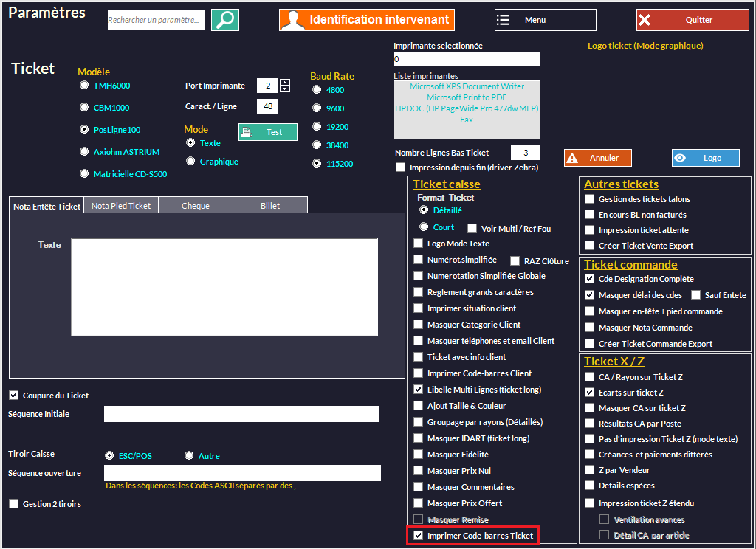Open the Cheque tab
Image resolution: width=756 pixels, height=549 pixels.
pos(196,206)
